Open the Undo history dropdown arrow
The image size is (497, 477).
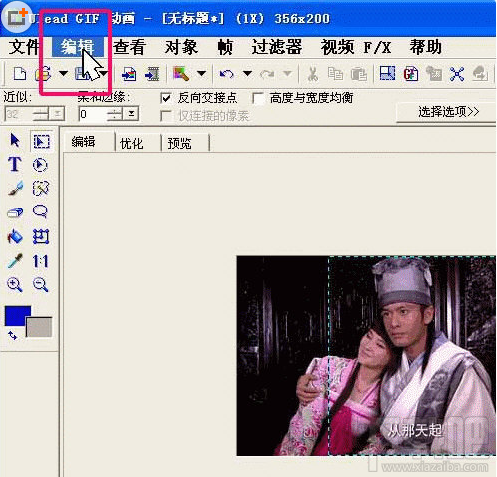247,73
